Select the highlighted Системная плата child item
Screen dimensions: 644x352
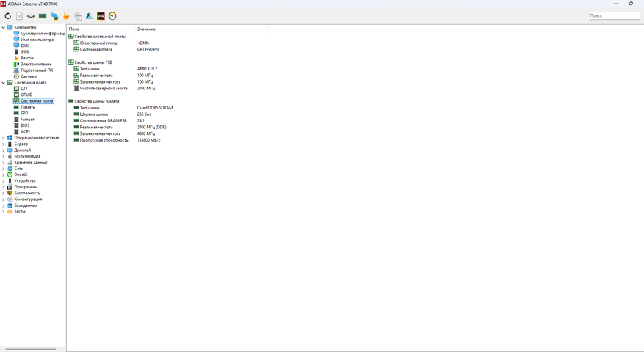37,101
